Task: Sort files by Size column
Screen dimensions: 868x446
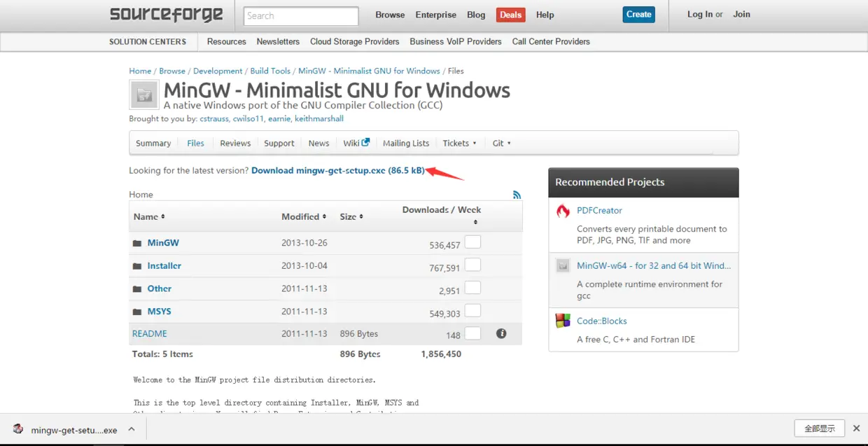Action: [x=351, y=216]
